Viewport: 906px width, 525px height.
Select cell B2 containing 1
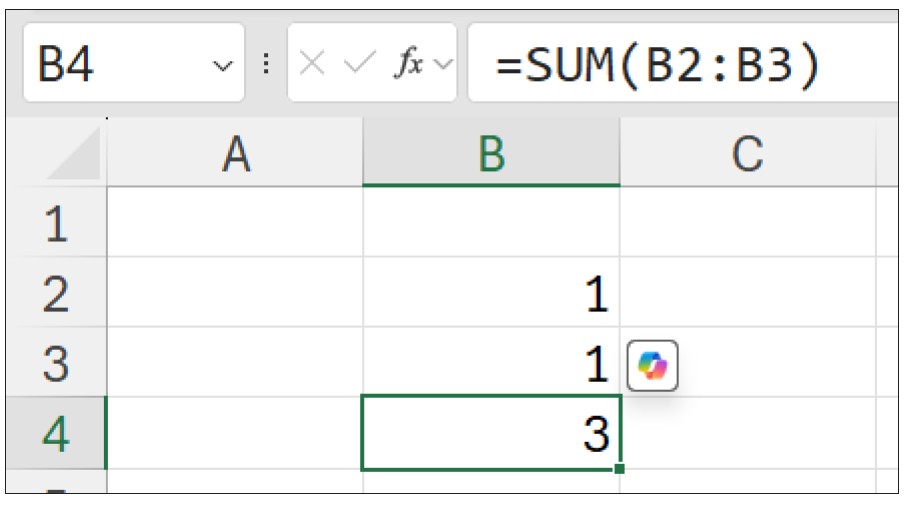coord(491,295)
